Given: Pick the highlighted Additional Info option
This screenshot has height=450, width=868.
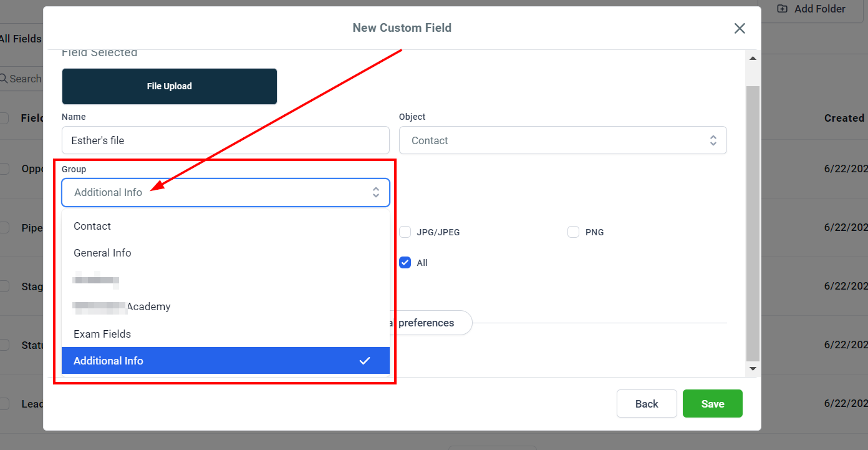Looking at the screenshot, I should pyautogui.click(x=226, y=361).
